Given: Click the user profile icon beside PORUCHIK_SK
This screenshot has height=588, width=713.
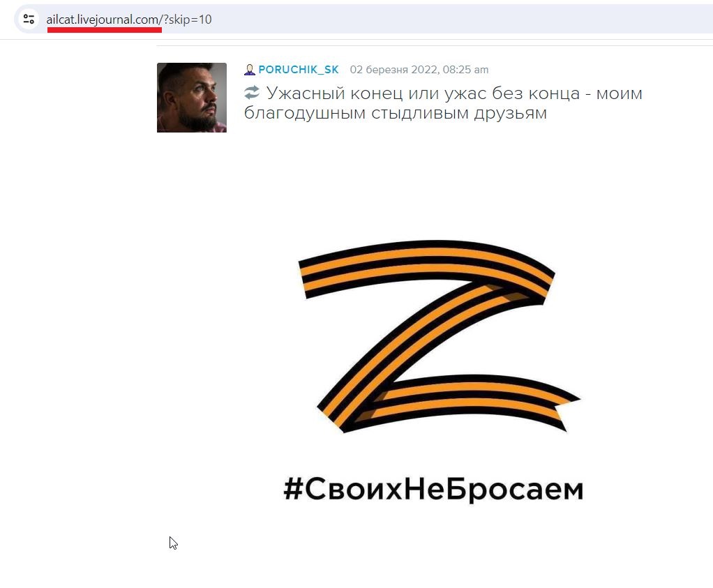Looking at the screenshot, I should [249, 70].
